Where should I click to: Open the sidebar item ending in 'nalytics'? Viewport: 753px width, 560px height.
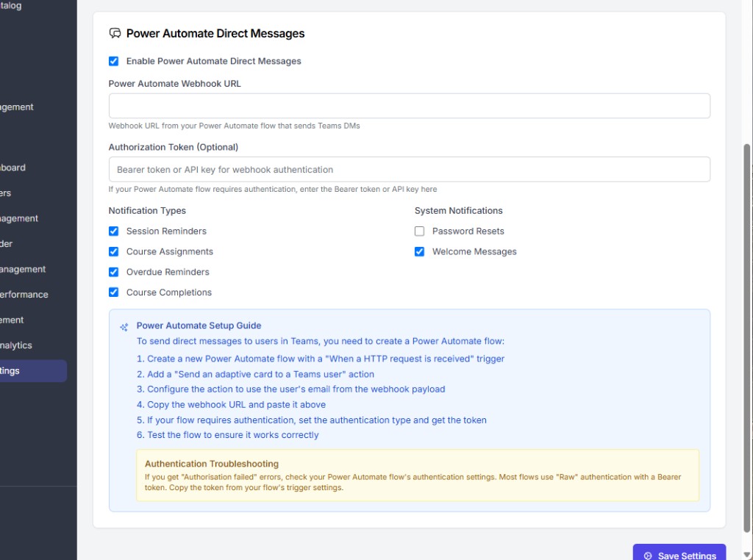point(16,345)
